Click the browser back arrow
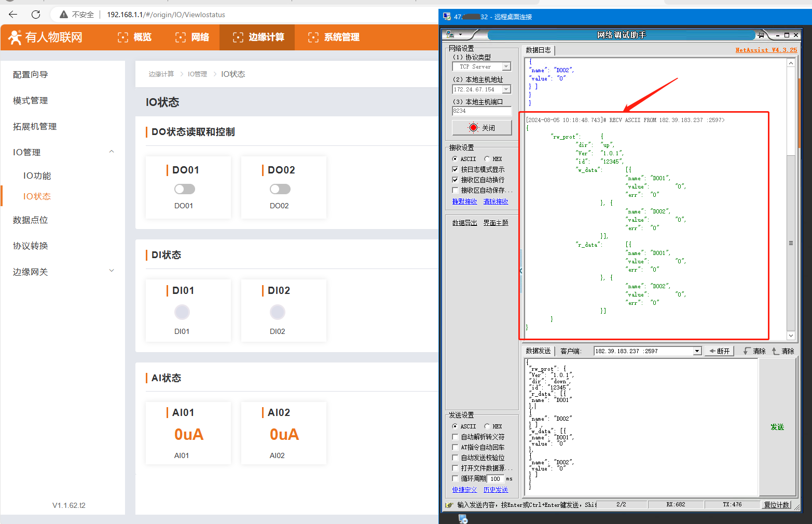 13,15
